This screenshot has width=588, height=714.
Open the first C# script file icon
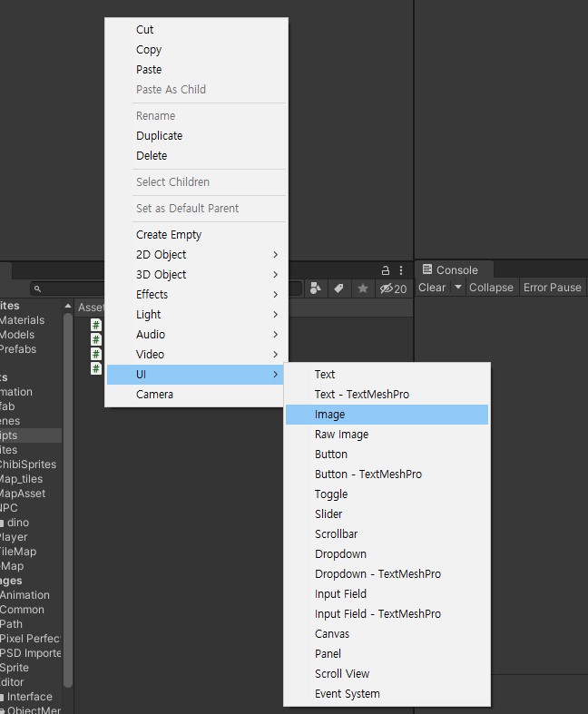click(95, 325)
